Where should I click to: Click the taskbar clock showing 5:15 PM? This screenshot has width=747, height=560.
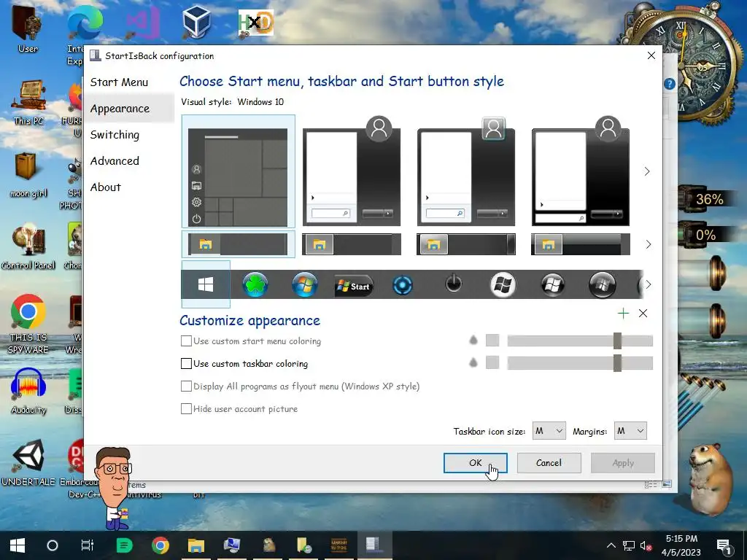click(681, 545)
